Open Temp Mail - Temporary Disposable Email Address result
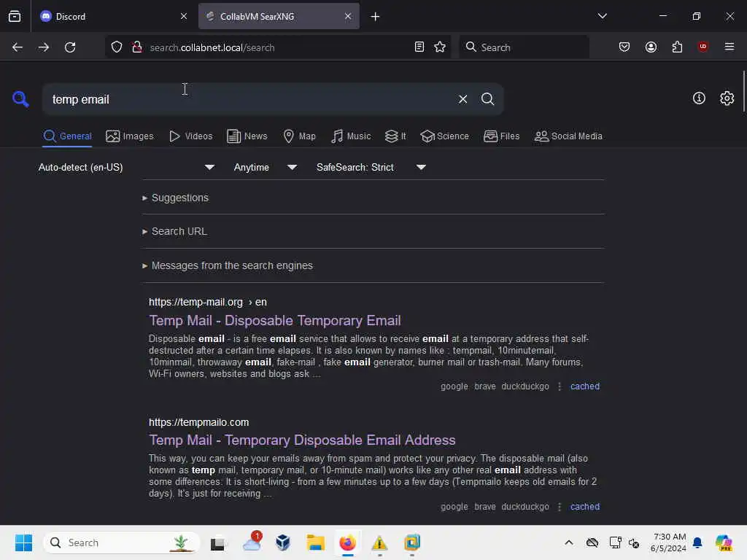 302,440
